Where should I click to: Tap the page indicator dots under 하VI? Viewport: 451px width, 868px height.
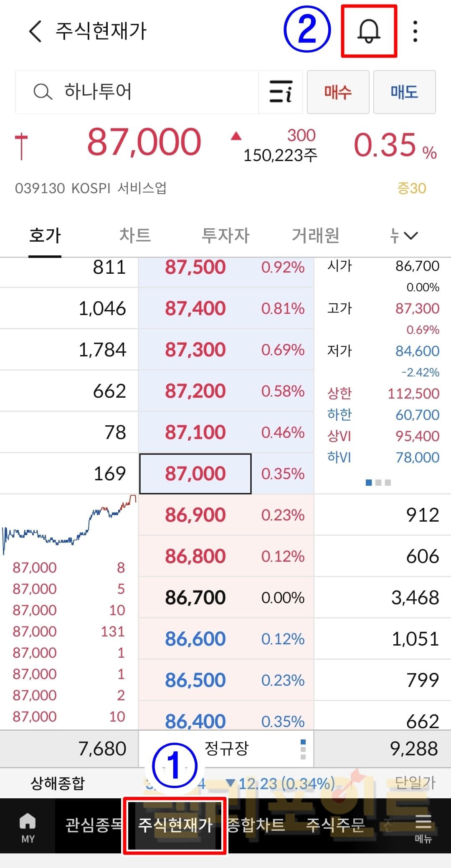(378, 483)
